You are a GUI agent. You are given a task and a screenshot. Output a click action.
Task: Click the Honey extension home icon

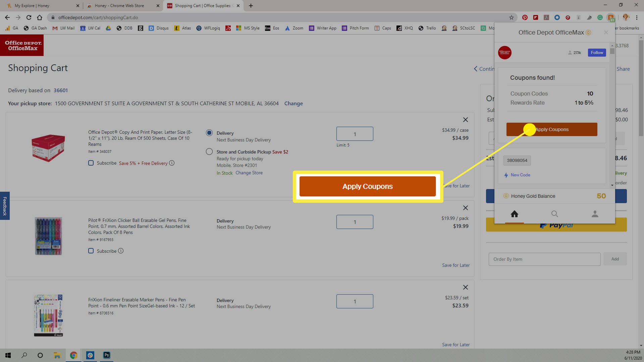515,214
